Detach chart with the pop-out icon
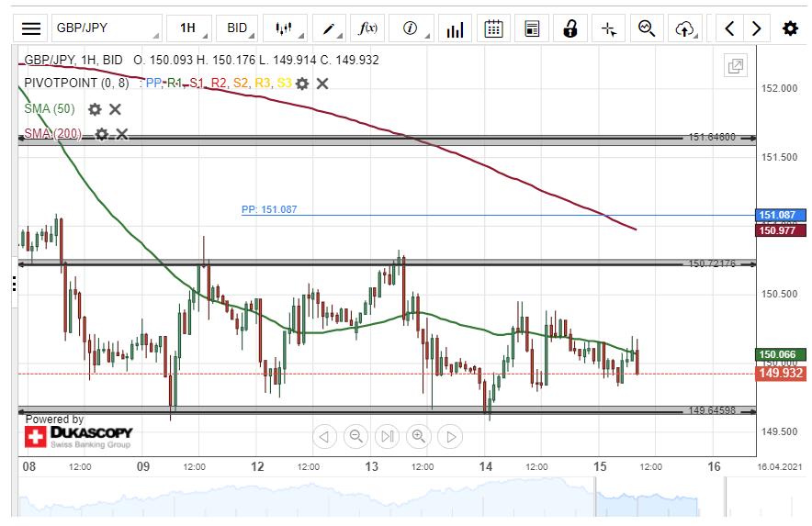Screen dimensions: 812x526 tap(736, 65)
